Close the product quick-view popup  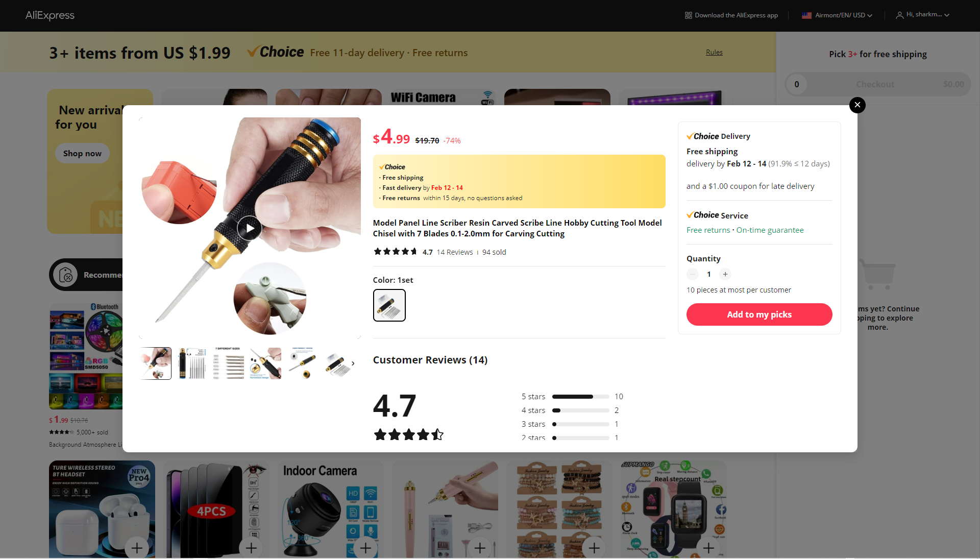click(x=857, y=105)
